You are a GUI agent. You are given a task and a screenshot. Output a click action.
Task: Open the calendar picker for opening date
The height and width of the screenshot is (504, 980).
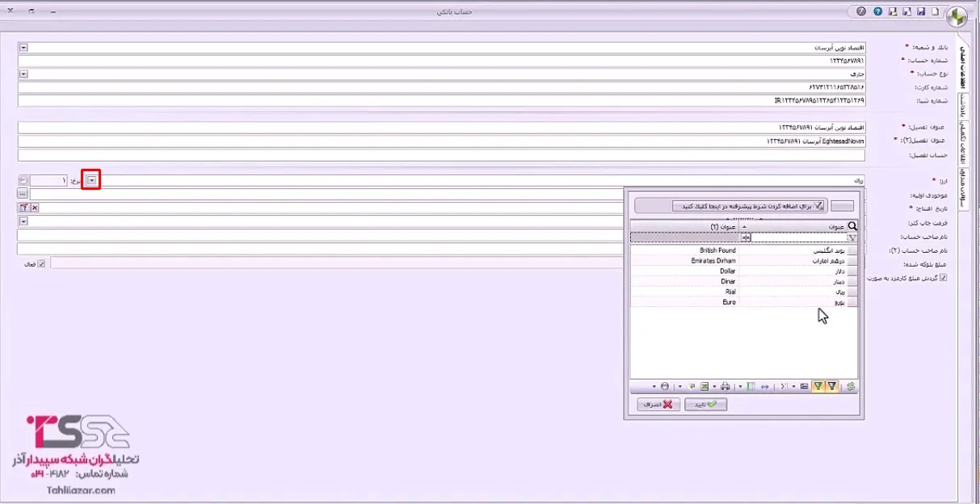(x=23, y=208)
